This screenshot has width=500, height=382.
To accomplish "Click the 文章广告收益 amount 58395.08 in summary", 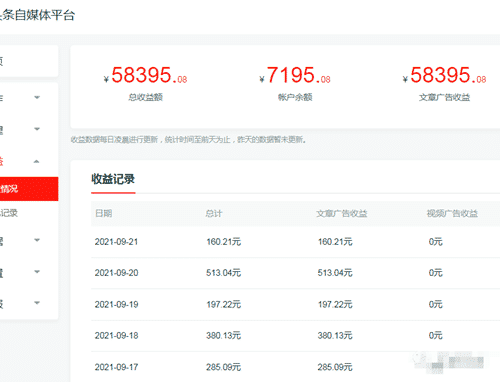I will tap(444, 75).
